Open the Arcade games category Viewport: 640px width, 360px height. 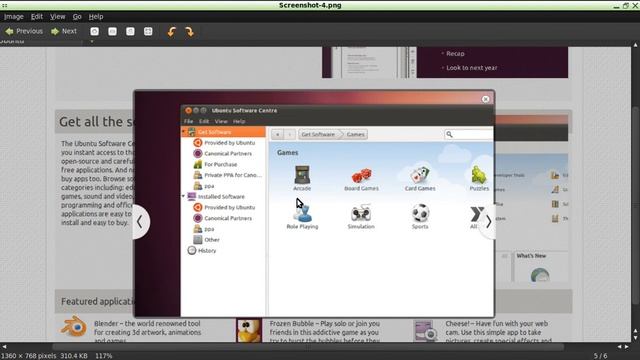point(302,178)
